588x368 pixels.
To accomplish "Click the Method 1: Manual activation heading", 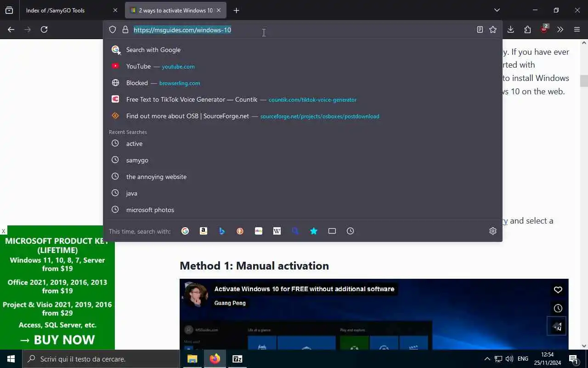I will 254,266.
